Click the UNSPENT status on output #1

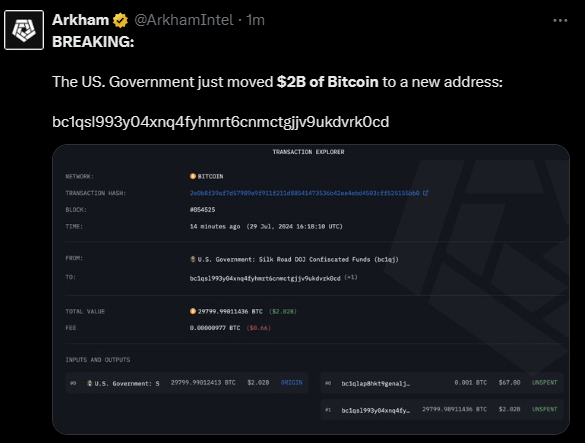[x=544, y=409]
